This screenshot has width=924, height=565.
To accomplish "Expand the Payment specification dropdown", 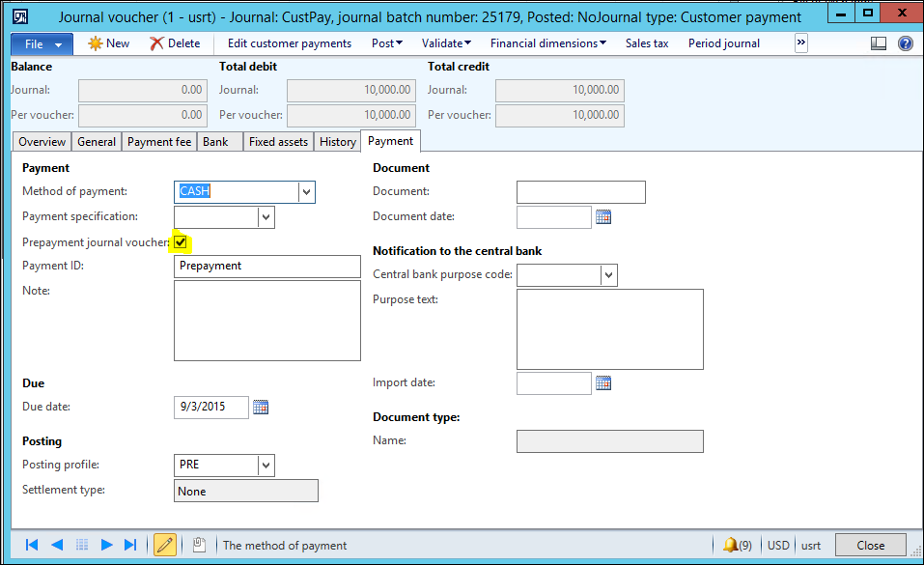I will coord(266,217).
